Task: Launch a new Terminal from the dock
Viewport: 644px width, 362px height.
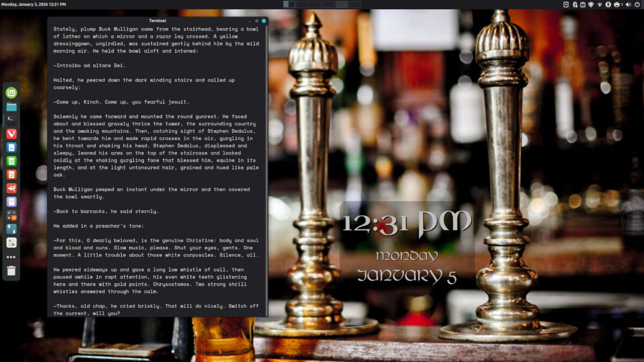Action: tap(10, 120)
